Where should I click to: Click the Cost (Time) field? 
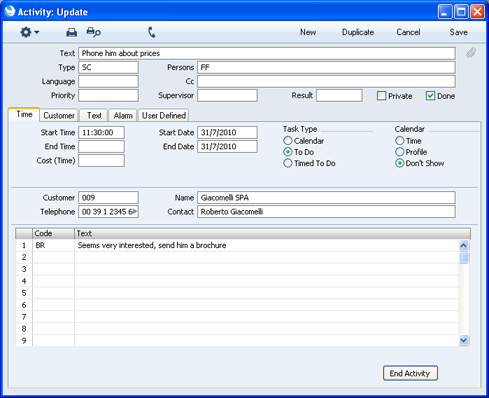101,160
